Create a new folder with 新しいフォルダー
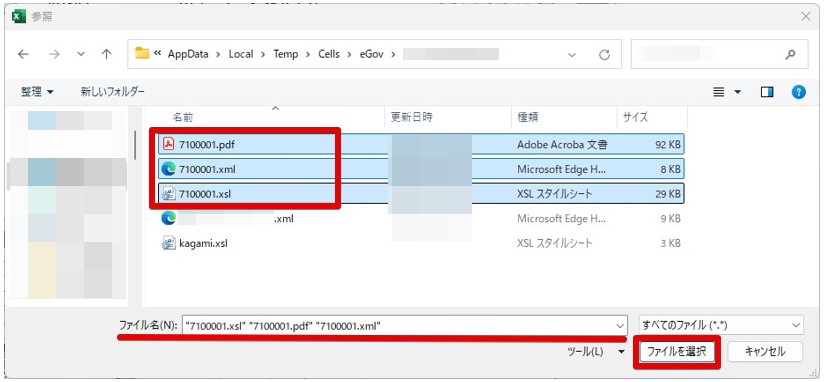 [x=112, y=92]
